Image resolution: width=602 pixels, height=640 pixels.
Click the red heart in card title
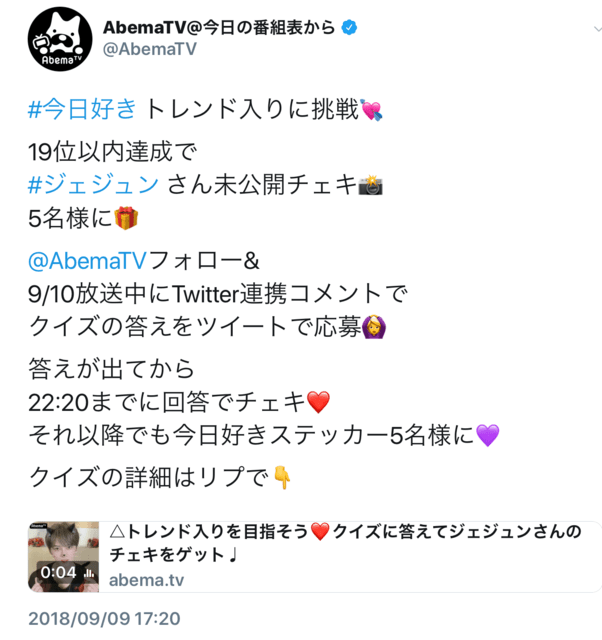click(x=320, y=532)
